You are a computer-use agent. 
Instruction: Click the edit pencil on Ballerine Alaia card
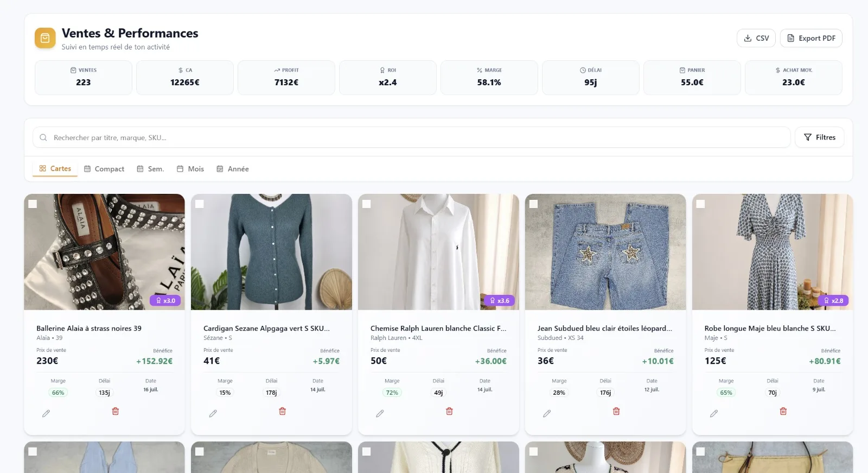click(46, 413)
